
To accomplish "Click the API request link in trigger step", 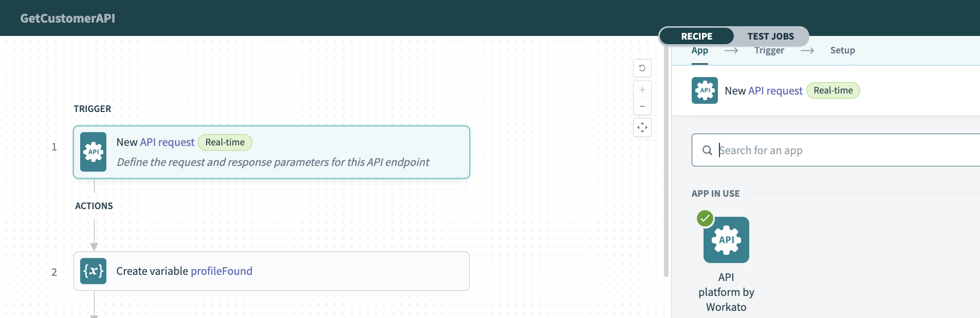I will [167, 142].
